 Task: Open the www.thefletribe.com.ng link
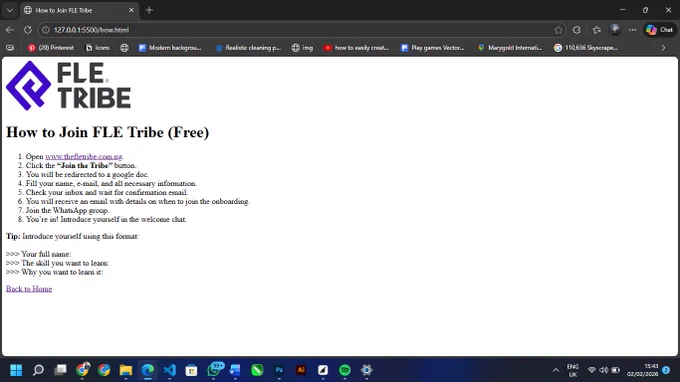pyautogui.click(x=84, y=157)
